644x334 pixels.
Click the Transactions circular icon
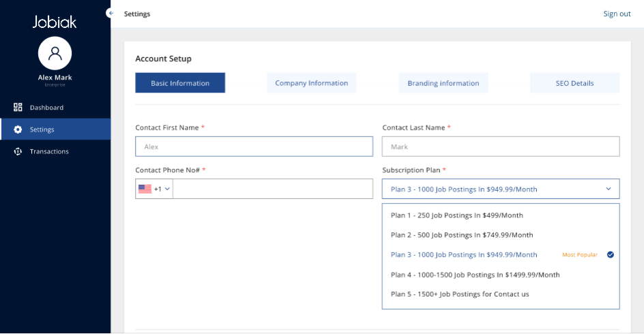click(x=18, y=151)
